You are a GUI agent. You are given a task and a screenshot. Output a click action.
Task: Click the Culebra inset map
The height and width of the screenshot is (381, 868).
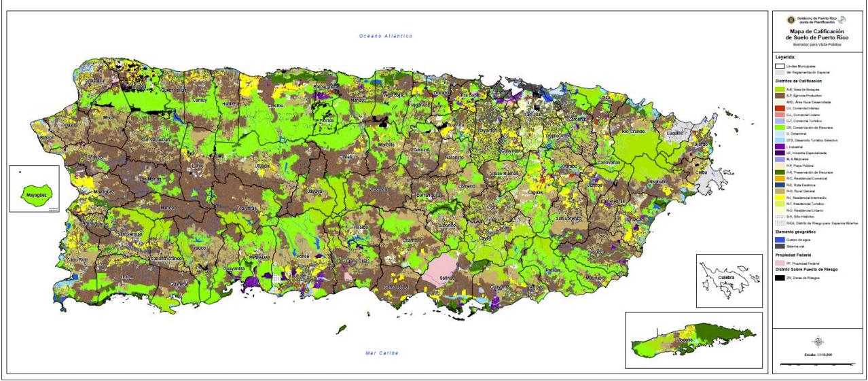coord(729,280)
